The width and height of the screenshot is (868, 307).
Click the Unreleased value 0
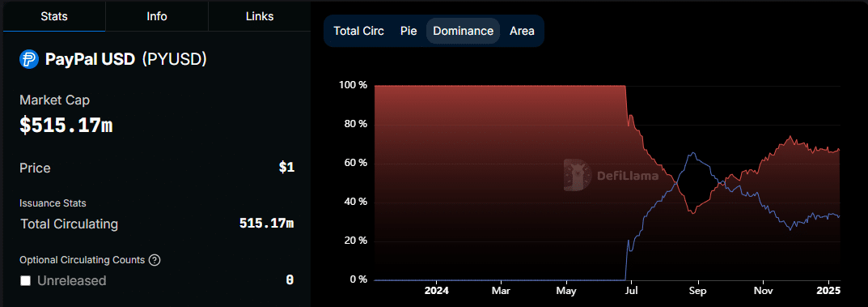point(290,280)
